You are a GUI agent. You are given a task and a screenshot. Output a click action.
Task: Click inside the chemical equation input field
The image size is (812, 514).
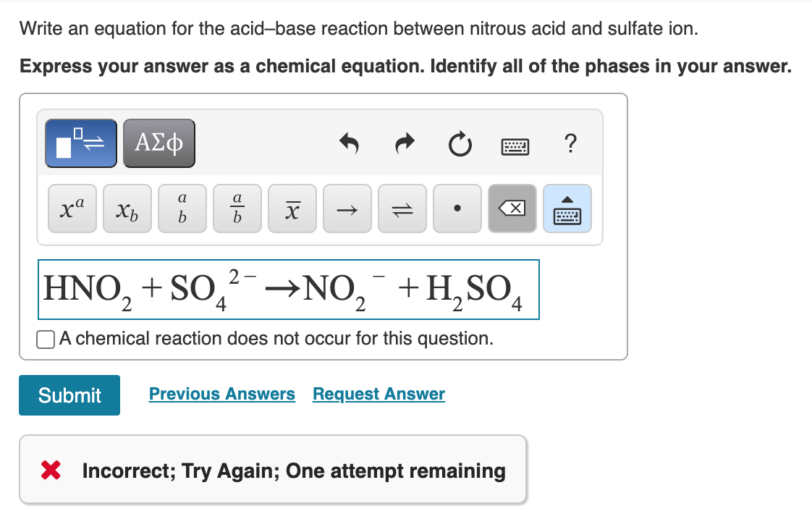pos(289,290)
